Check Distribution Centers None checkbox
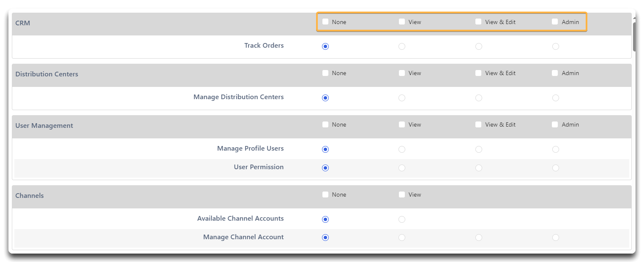 [x=325, y=73]
